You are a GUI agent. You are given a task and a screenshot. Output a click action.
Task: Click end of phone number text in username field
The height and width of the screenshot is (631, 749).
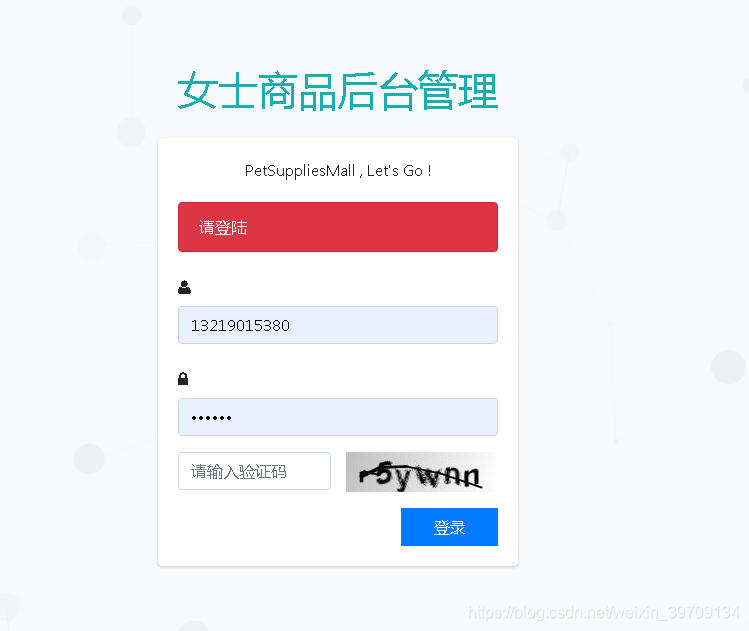(289, 326)
